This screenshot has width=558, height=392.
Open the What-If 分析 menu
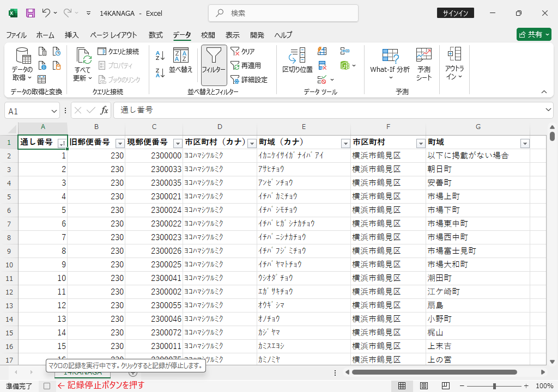pos(390,64)
